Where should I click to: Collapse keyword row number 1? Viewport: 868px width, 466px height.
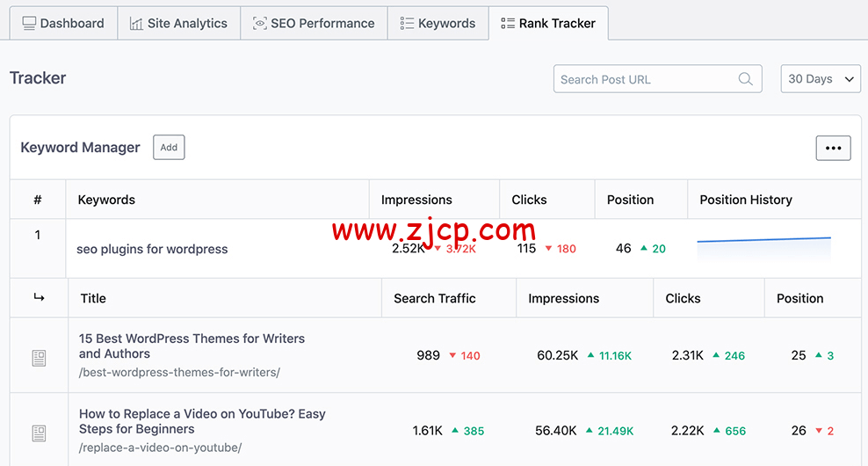[x=38, y=236]
